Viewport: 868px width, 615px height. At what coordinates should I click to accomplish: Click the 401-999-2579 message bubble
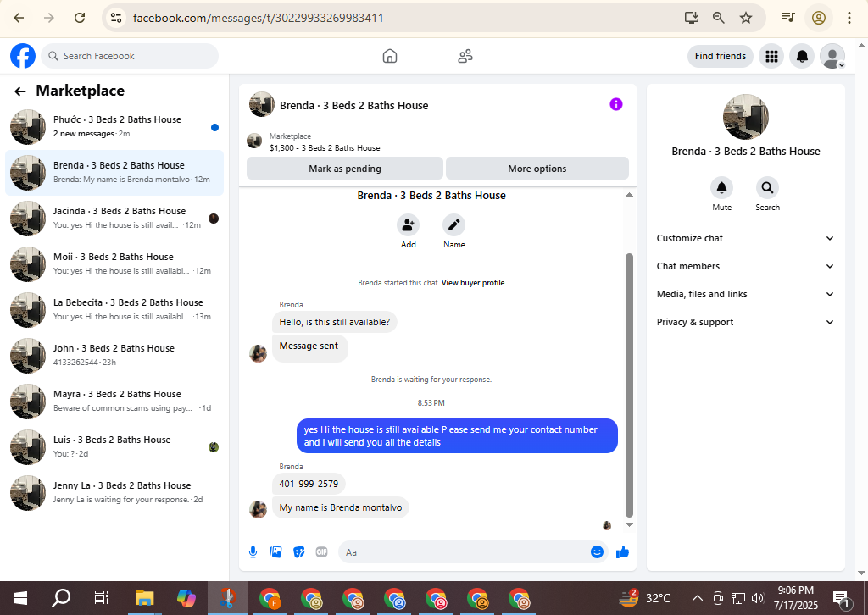pyautogui.click(x=309, y=484)
